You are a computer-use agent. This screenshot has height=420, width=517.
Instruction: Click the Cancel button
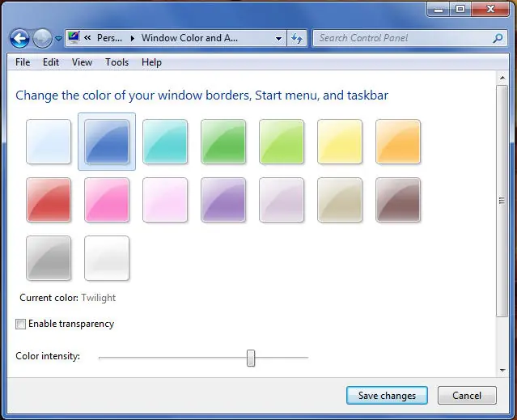coord(467,395)
